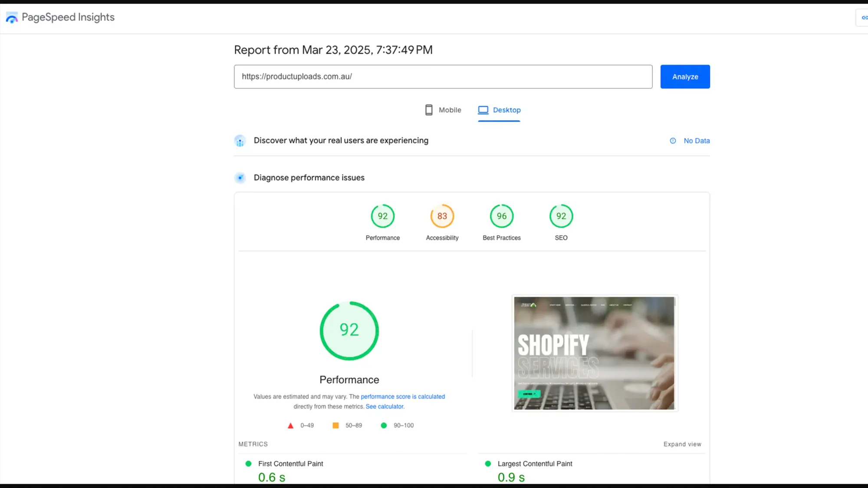The width and height of the screenshot is (868, 488).
Task: Click the green circle 90–100 legend icon
Action: click(x=384, y=425)
